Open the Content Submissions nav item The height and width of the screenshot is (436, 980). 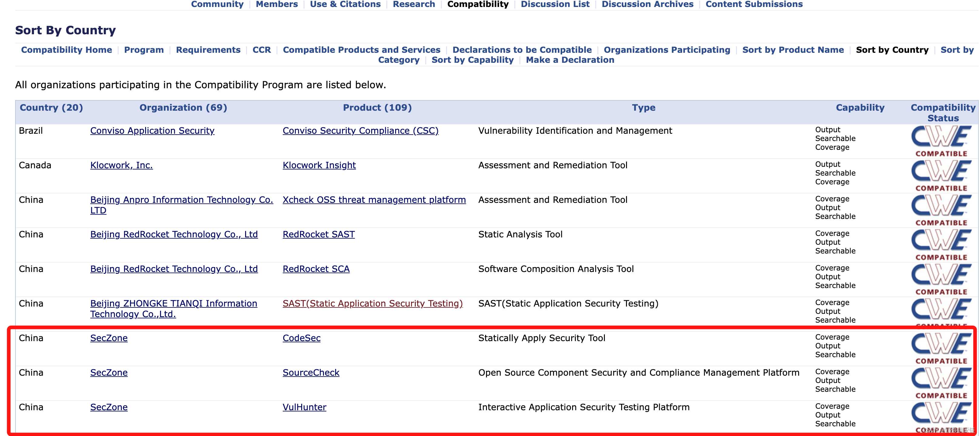[x=754, y=4]
